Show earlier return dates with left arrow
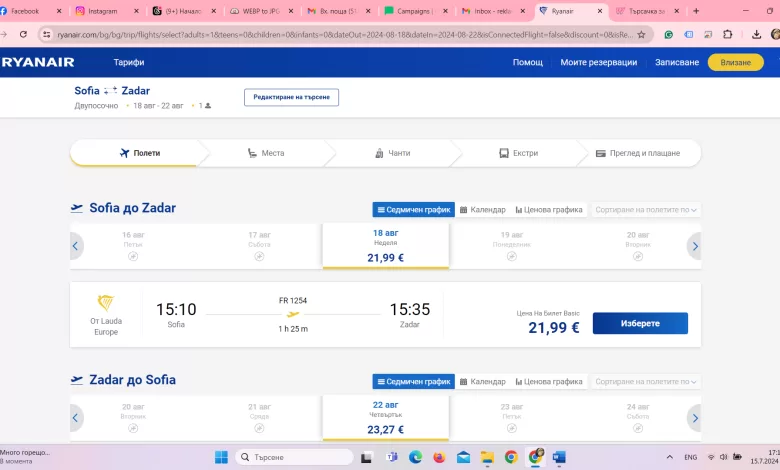Screen dimensions: 780x470 [76, 418]
